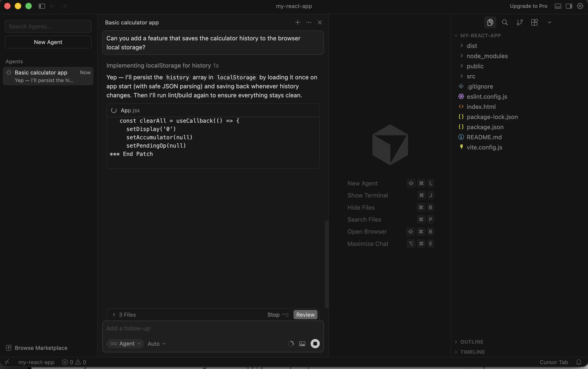
Task: Expand the src folder
Action: coord(471,76)
